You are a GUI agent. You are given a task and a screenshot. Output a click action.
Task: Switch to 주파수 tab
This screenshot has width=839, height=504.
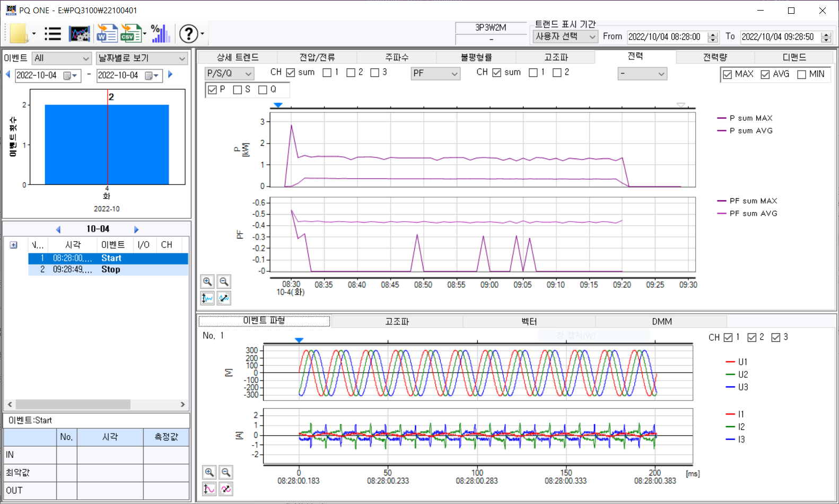(397, 57)
